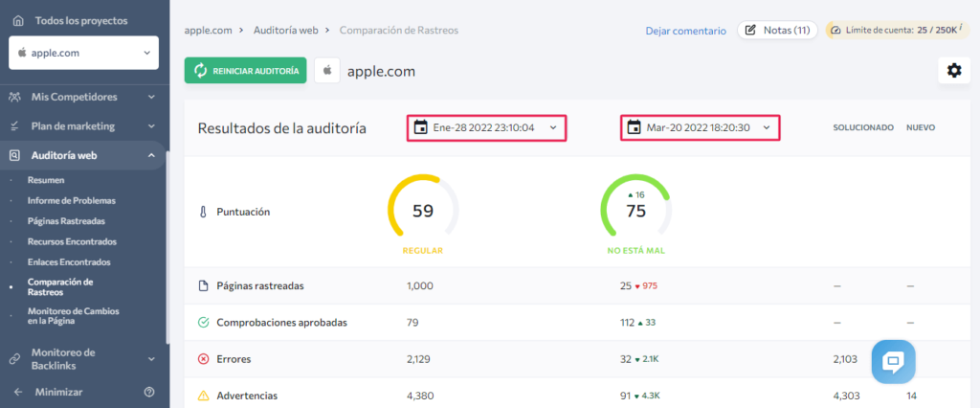The height and width of the screenshot is (408, 980).
Task: Collapse the Auditoría web section chevron
Action: pos(151,156)
